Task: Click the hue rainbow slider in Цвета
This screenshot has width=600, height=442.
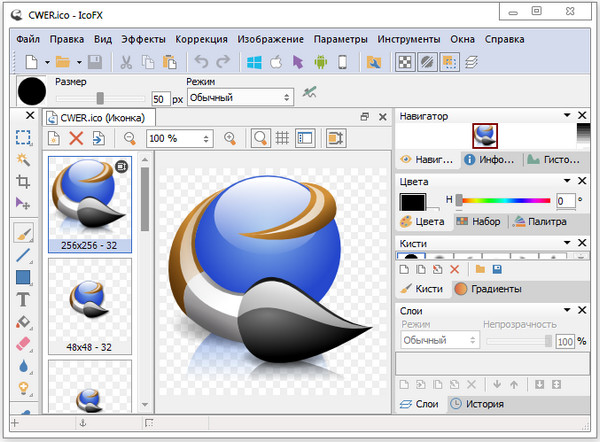Action: click(x=506, y=200)
